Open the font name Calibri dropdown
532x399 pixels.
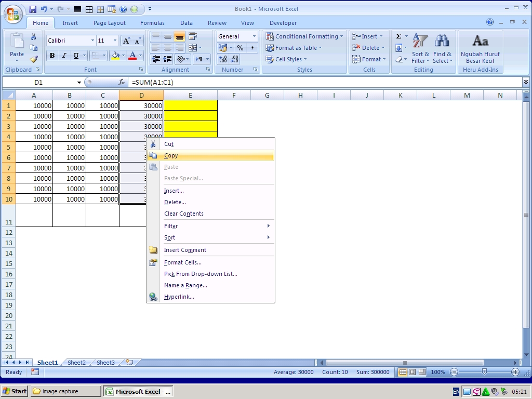92,41
